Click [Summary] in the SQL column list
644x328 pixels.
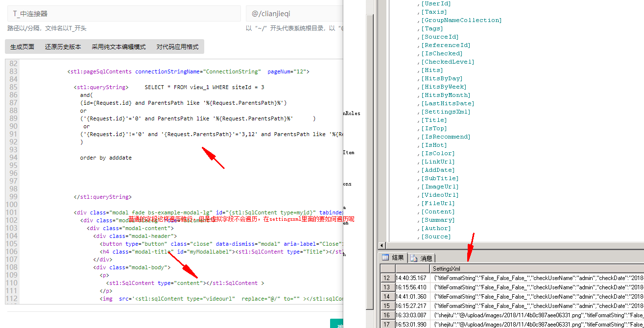(438, 220)
